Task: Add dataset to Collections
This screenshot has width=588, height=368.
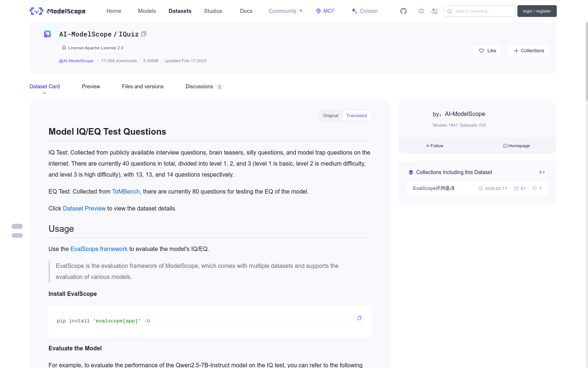Action: [x=528, y=51]
